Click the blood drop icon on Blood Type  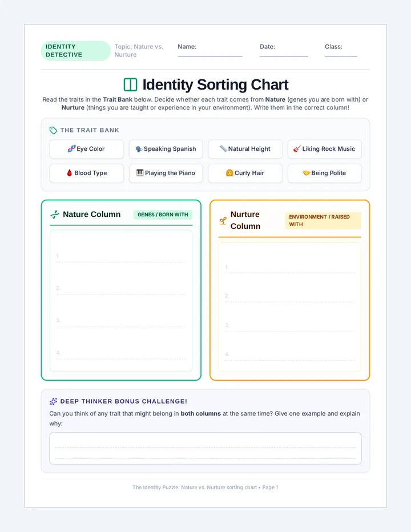[70, 173]
